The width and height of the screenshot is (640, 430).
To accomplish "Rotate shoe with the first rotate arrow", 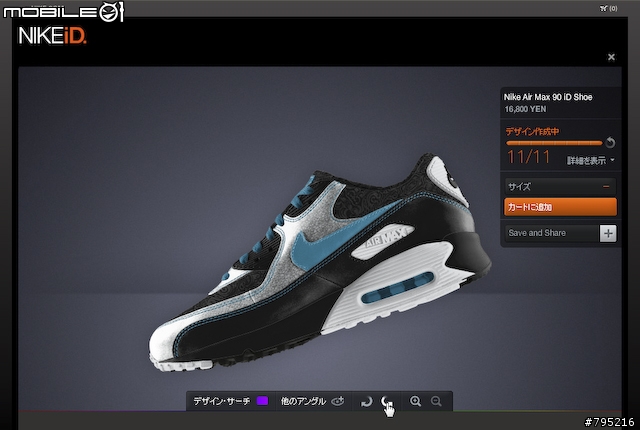I will (x=366, y=402).
